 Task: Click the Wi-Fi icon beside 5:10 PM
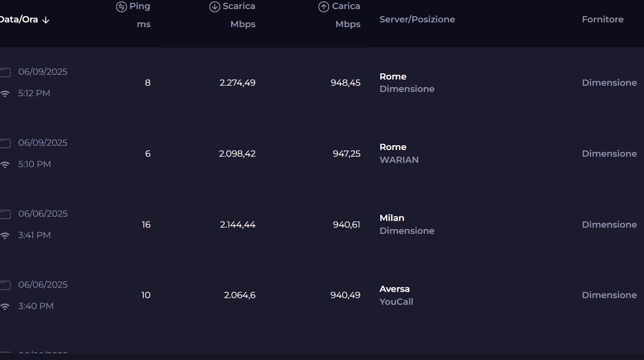point(5,165)
